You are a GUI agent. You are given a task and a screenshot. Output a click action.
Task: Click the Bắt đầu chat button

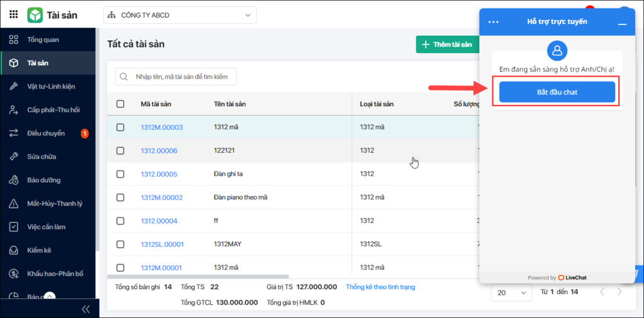point(557,92)
